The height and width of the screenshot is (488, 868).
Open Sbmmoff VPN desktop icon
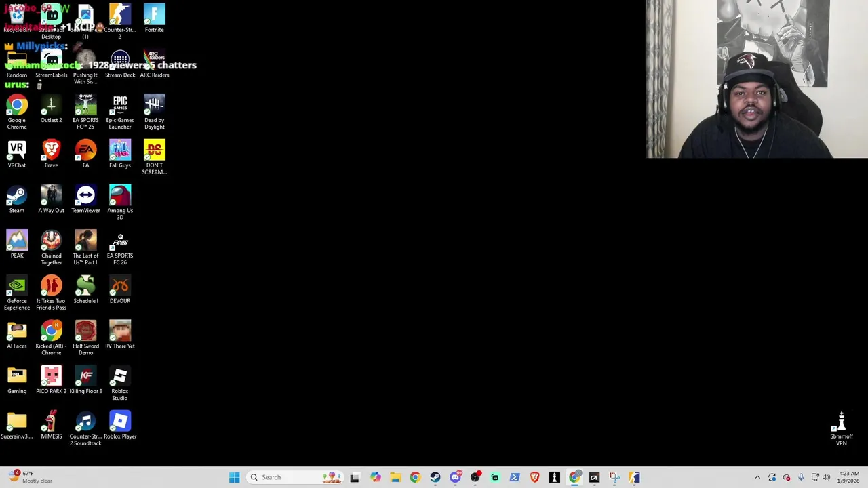(841, 429)
